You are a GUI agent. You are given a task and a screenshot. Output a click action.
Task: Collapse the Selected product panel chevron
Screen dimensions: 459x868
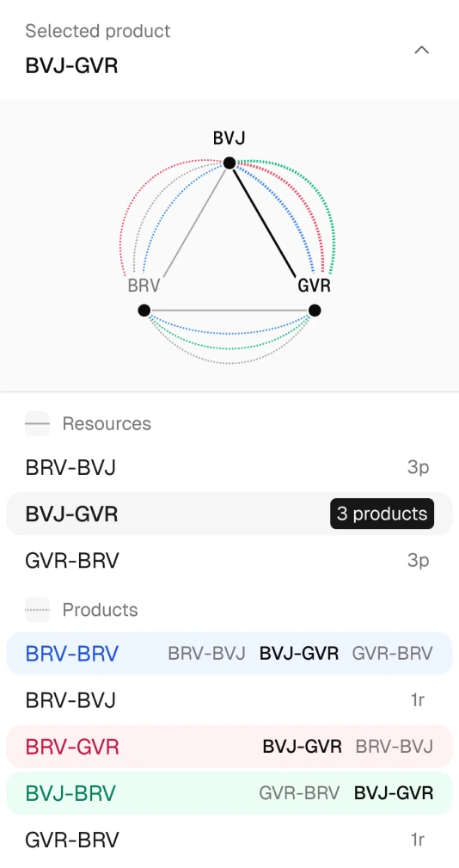[x=422, y=50]
